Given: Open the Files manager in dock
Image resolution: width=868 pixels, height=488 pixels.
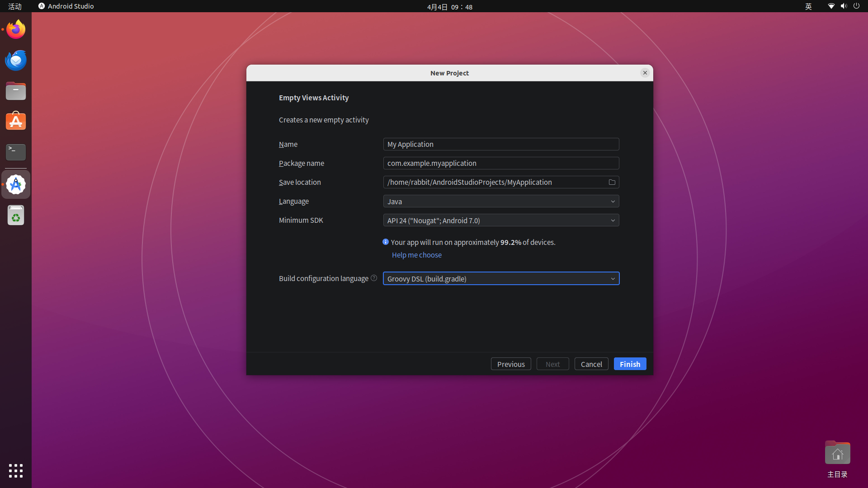Looking at the screenshot, I should (16, 91).
